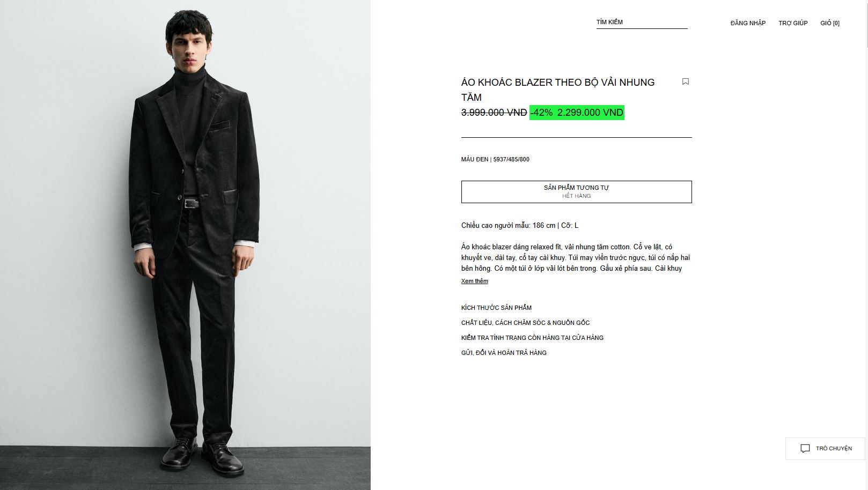Click the -42% discount label

pyautogui.click(x=541, y=113)
